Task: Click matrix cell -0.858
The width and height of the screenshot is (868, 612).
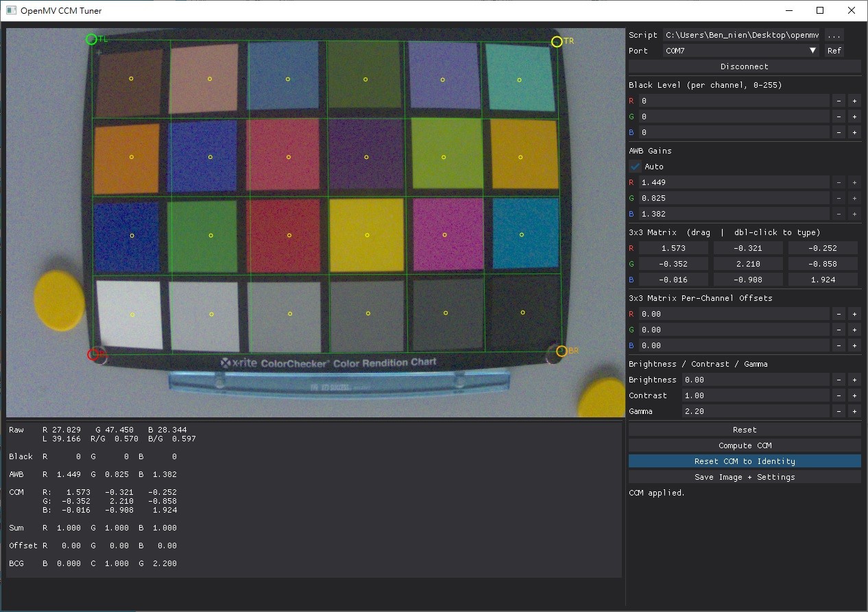Action: [x=823, y=264]
